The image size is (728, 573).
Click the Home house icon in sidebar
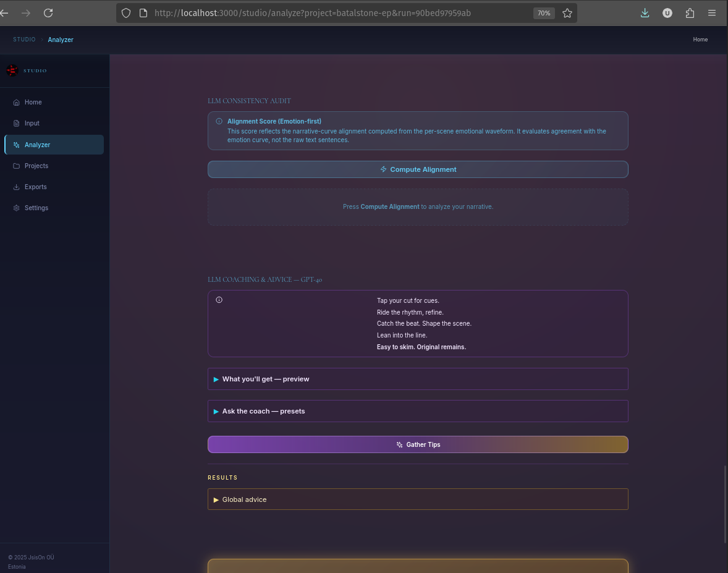[x=16, y=102]
